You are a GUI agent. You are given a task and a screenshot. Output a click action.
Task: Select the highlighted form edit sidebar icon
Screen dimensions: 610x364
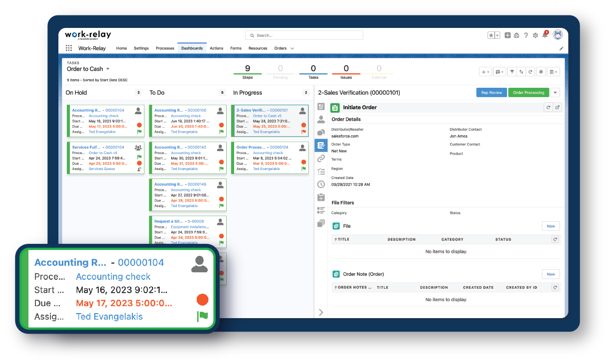(x=321, y=146)
